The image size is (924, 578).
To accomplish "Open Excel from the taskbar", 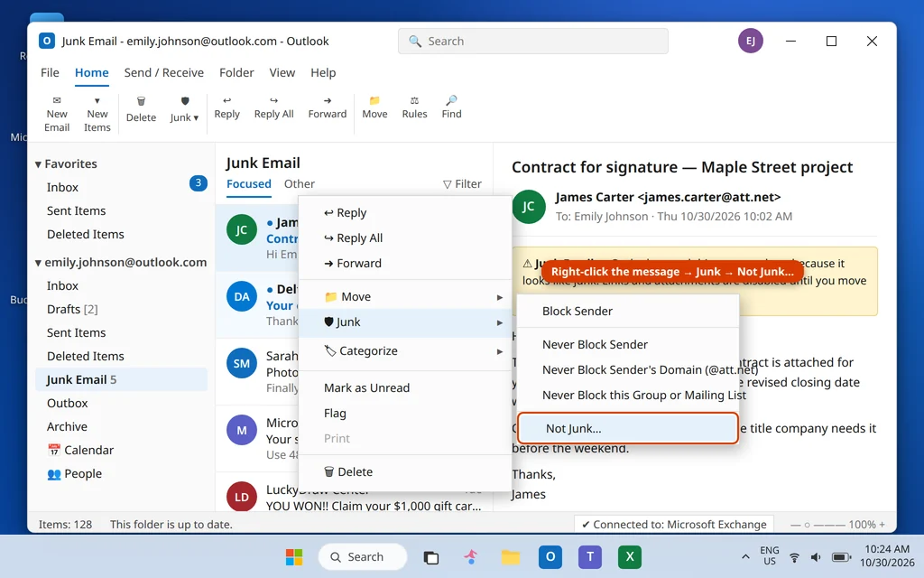I will click(x=629, y=556).
